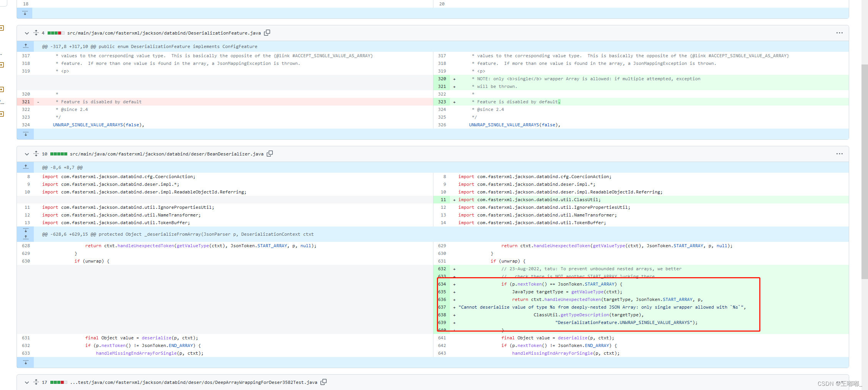The image size is (868, 390).
Task: Open options menu for BeanDeserializer.java
Action: click(x=839, y=154)
